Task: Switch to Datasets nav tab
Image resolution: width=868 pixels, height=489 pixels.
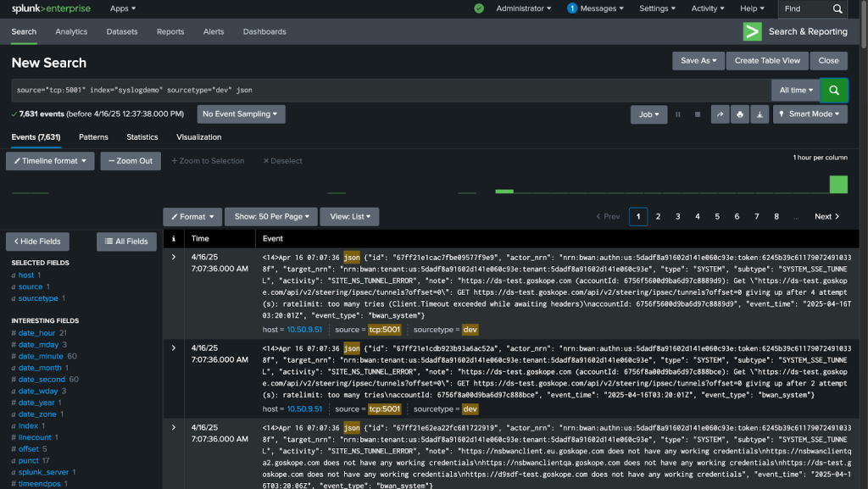Action: pyautogui.click(x=122, y=31)
